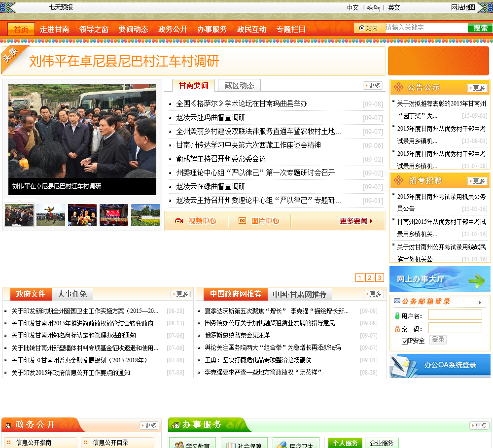Select the 企业服务 tab
The width and height of the screenshot is (493, 448).
click(382, 443)
